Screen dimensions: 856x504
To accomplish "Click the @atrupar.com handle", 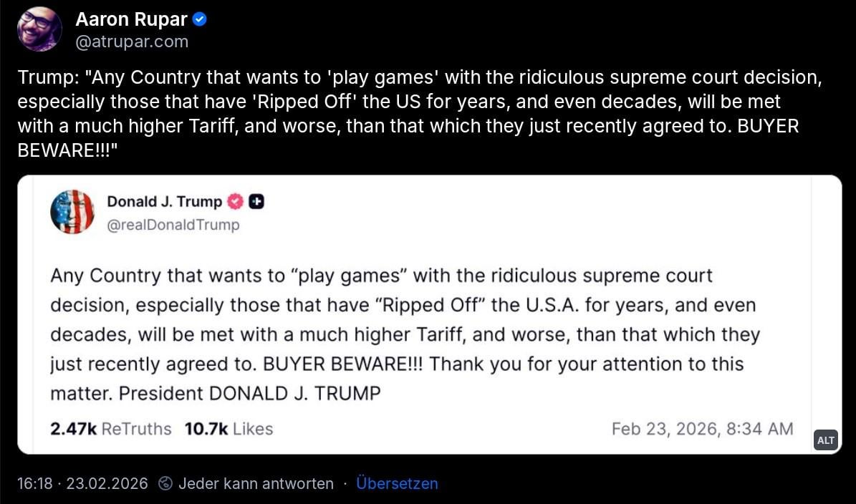I will click(132, 42).
